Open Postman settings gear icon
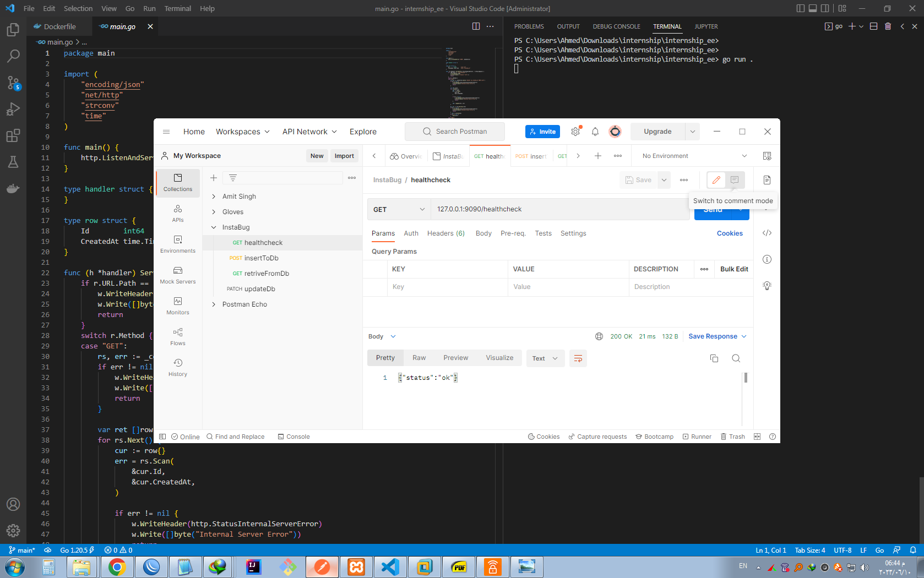Screen dimensions: 924x578 coord(575,132)
